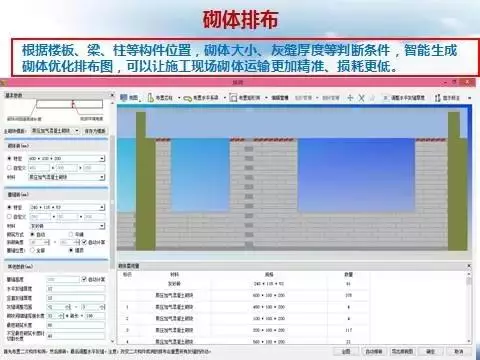Click the minimum laying length input field
Viewport: 480px width, 360px height.
(76, 325)
